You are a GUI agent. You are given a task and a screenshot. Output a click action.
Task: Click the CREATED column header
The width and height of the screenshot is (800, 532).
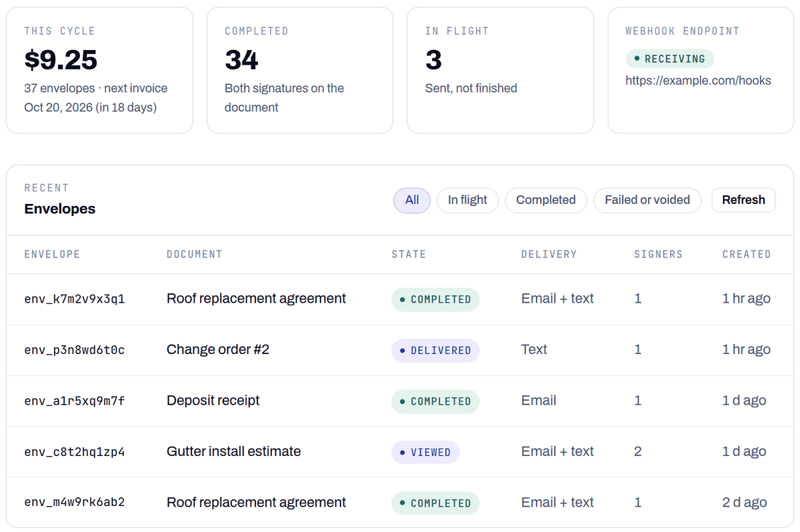tap(746, 254)
